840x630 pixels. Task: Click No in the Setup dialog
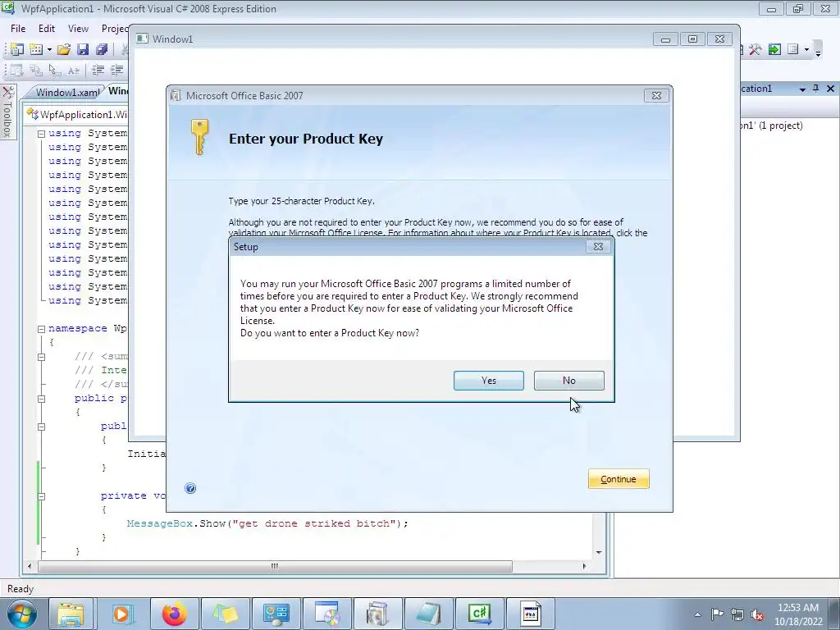click(569, 381)
